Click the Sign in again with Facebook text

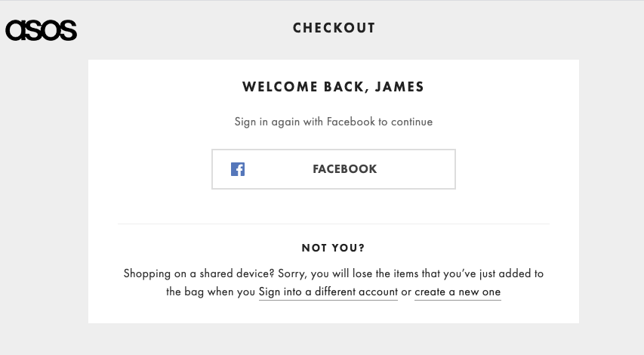[x=334, y=122]
